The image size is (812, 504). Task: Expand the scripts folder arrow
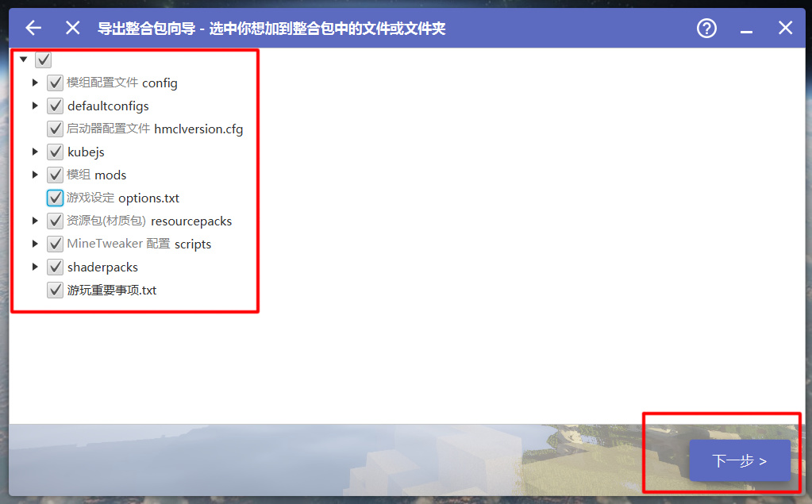[x=35, y=244]
